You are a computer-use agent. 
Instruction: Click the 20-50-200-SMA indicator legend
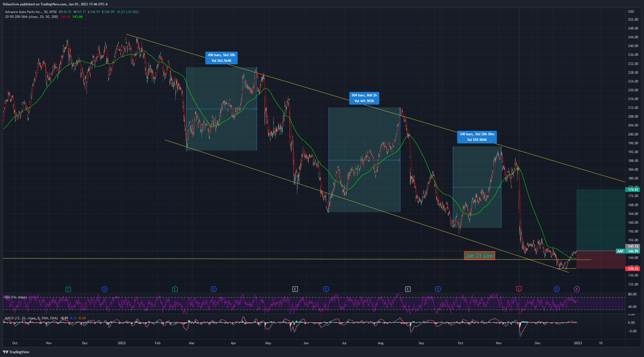[32, 17]
